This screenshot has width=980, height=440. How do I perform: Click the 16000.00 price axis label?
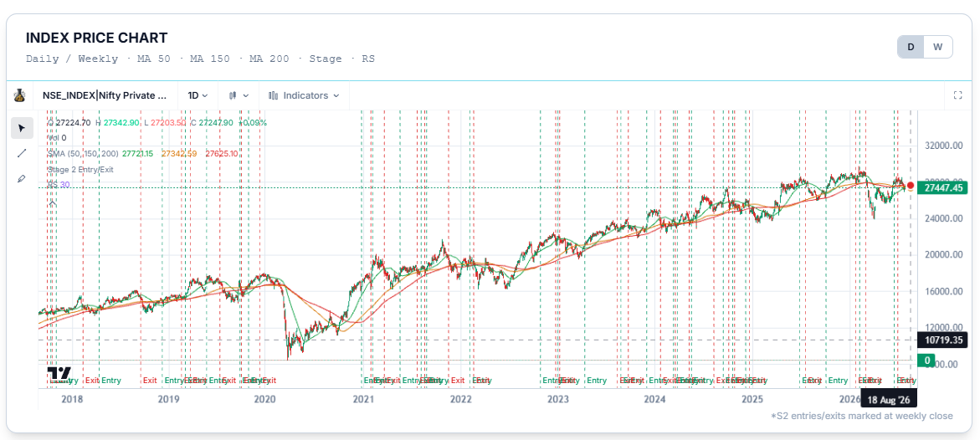point(943,291)
